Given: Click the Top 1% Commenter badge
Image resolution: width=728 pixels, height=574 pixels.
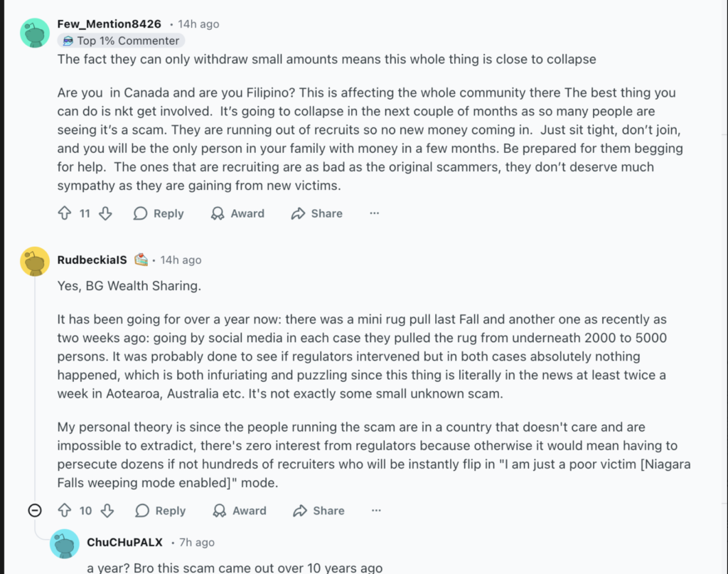Looking at the screenshot, I should coord(120,41).
